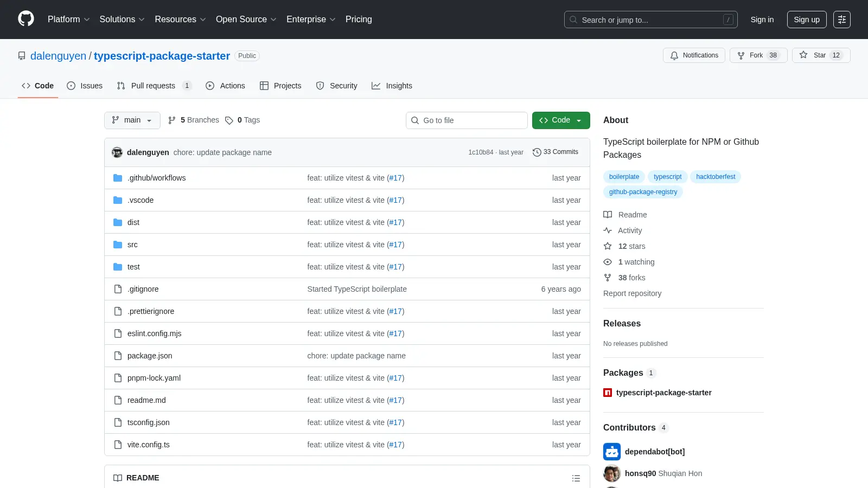The height and width of the screenshot is (488, 868).
Task: Expand the Solutions menu
Action: tap(122, 20)
